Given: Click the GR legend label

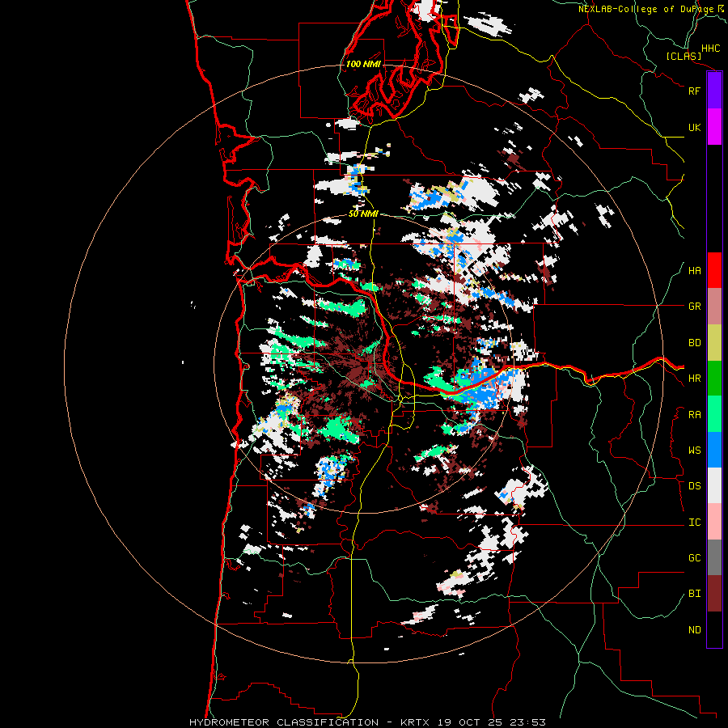Looking at the screenshot, I should (x=694, y=307).
